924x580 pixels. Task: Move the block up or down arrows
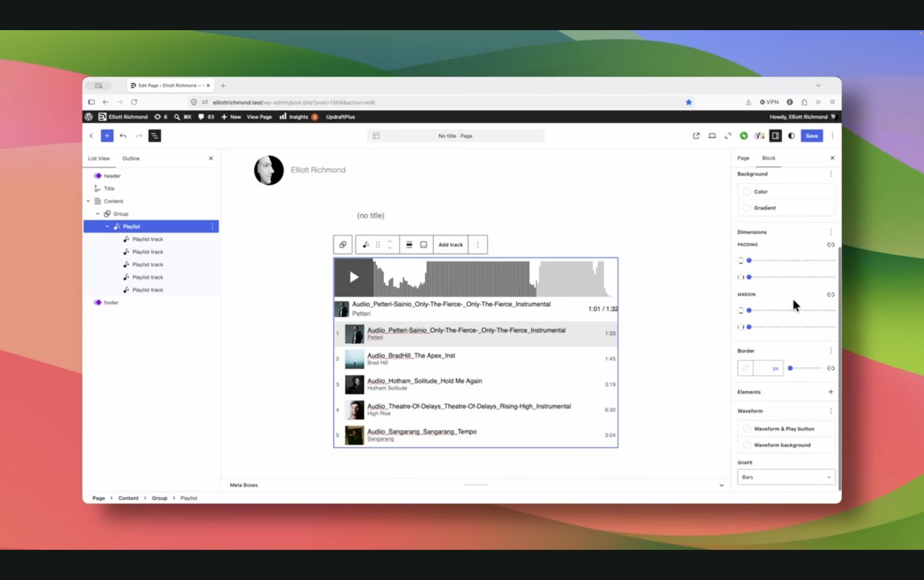(x=390, y=244)
